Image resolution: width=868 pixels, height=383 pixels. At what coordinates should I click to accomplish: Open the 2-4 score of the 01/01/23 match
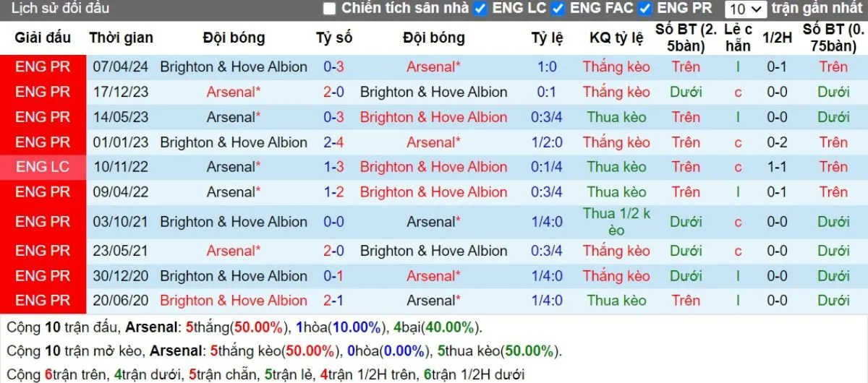pyautogui.click(x=333, y=142)
